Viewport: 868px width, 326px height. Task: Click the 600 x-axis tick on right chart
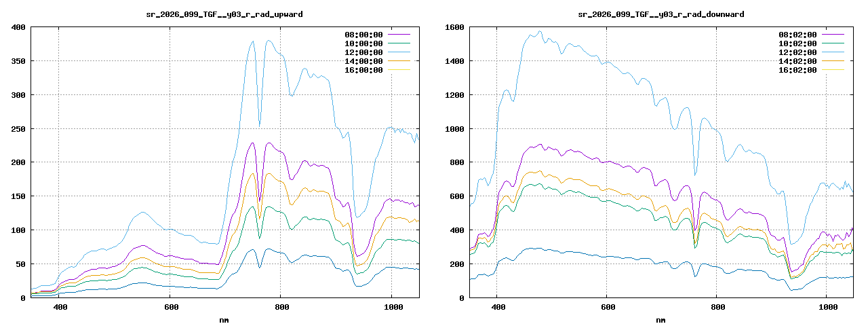(608, 308)
